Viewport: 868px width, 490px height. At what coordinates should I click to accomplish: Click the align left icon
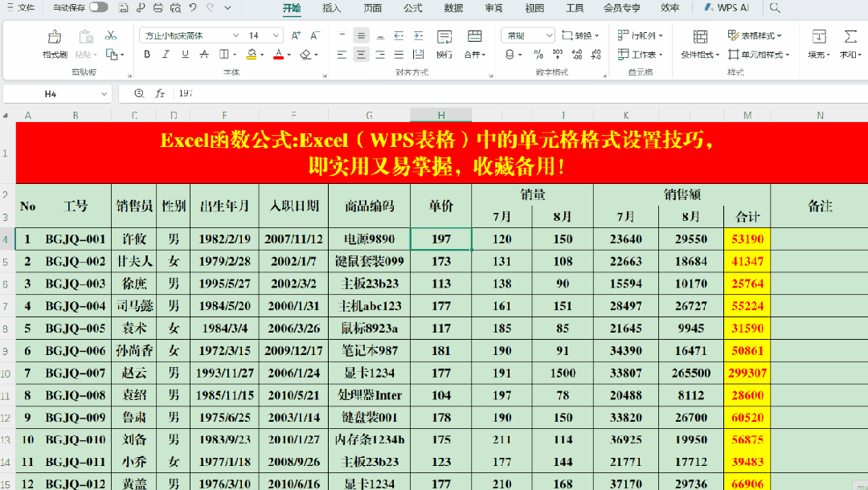[342, 55]
